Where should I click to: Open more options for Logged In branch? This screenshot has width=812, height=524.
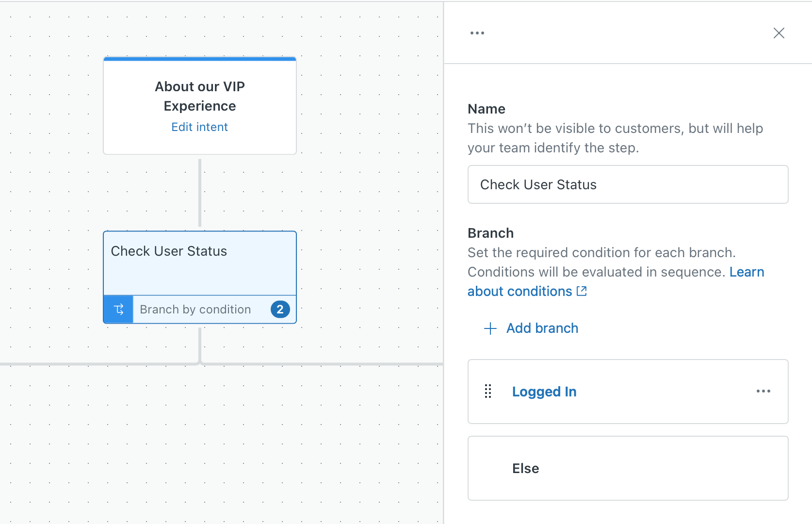tap(763, 392)
